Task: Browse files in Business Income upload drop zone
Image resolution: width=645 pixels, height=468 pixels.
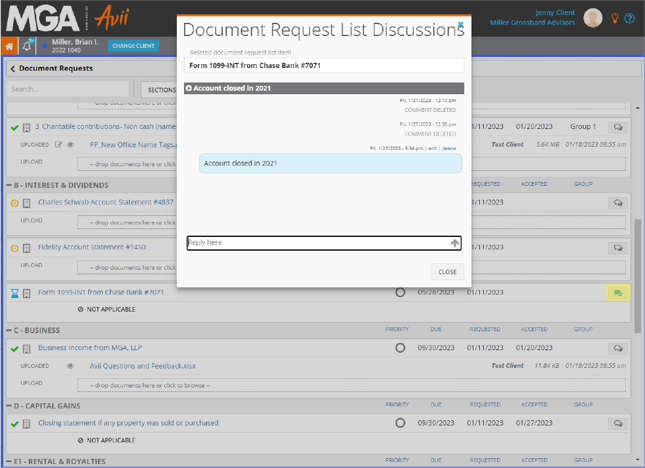Action: coord(351,385)
